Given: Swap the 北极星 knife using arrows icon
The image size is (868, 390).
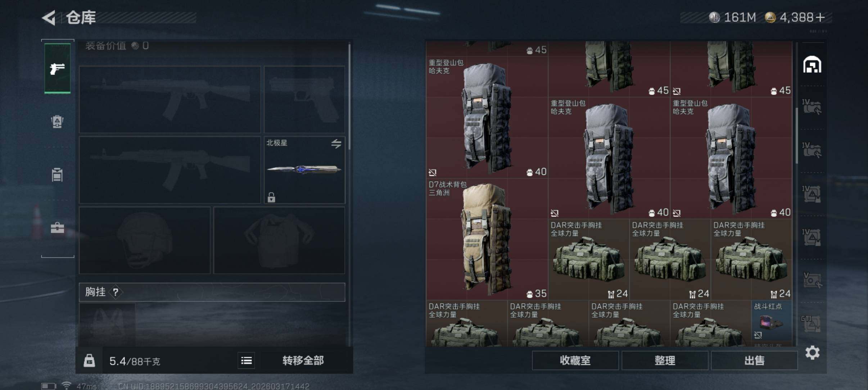Looking at the screenshot, I should (x=336, y=144).
